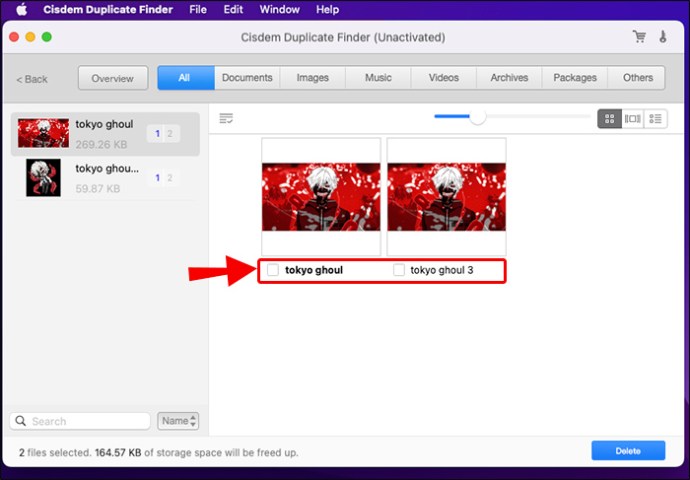Click the Delete button
This screenshot has height=480, width=690.
tap(628, 451)
